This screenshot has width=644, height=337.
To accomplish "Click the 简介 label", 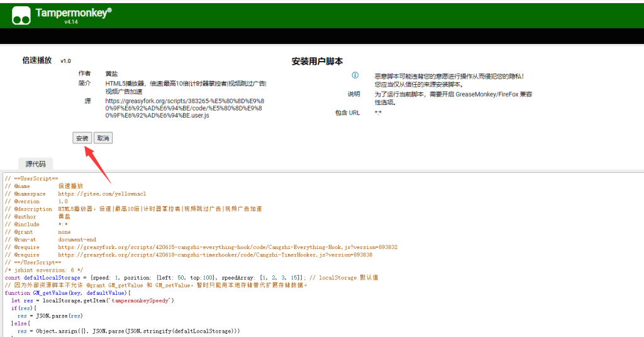I will [85, 84].
